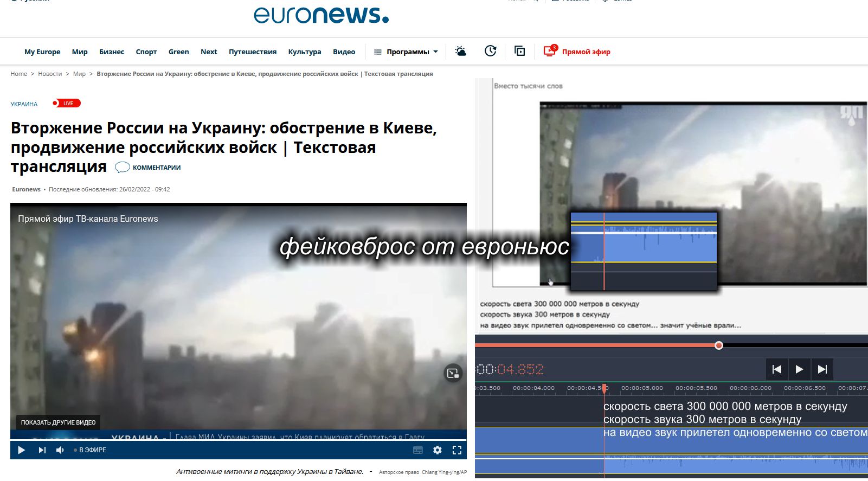Click the waveform overlay thumbnail in the preview
This screenshot has width=868, height=481.
pyautogui.click(x=644, y=252)
